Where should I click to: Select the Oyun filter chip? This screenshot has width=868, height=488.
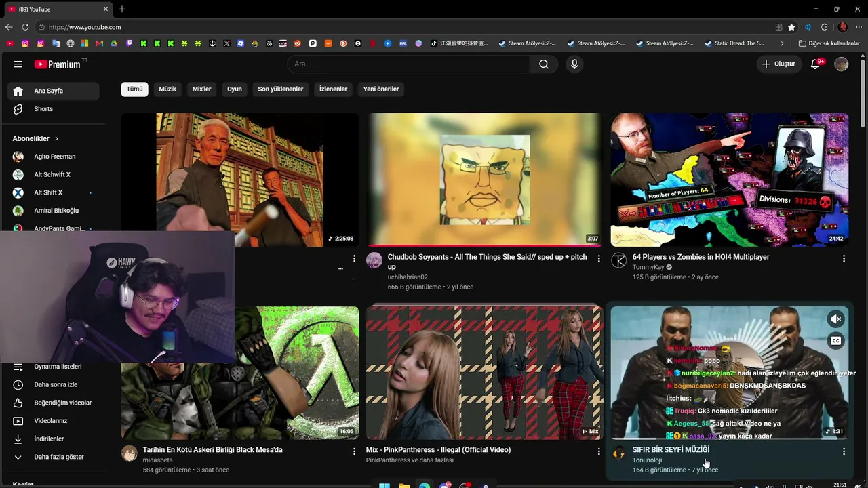pyautogui.click(x=235, y=89)
